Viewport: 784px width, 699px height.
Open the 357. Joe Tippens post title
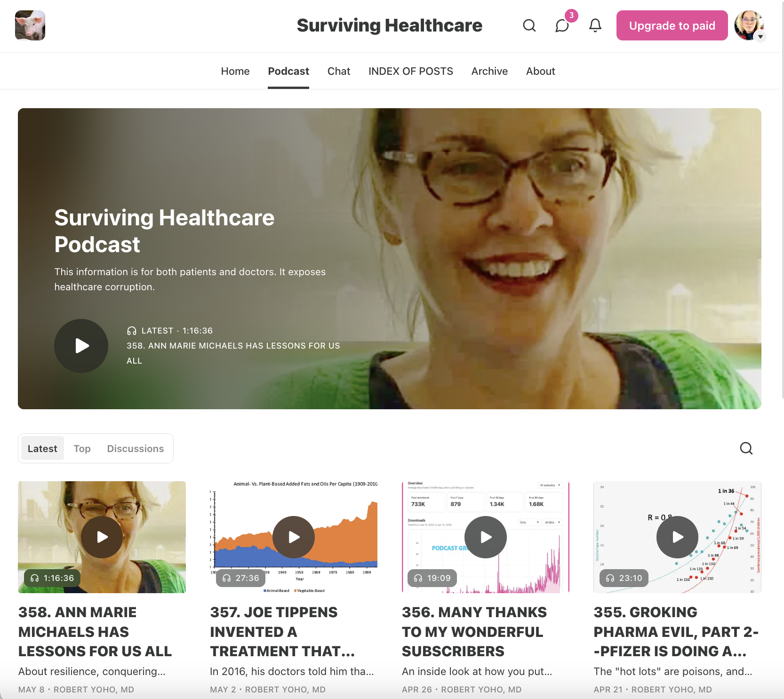(282, 632)
